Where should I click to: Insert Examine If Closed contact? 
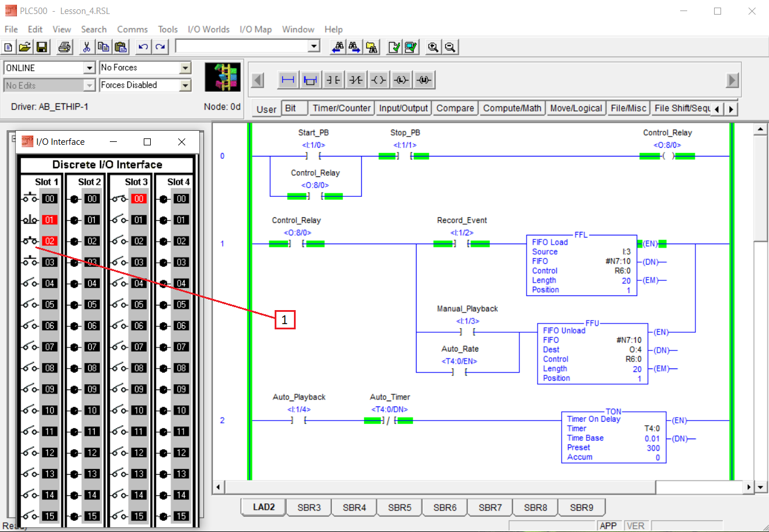(333, 80)
